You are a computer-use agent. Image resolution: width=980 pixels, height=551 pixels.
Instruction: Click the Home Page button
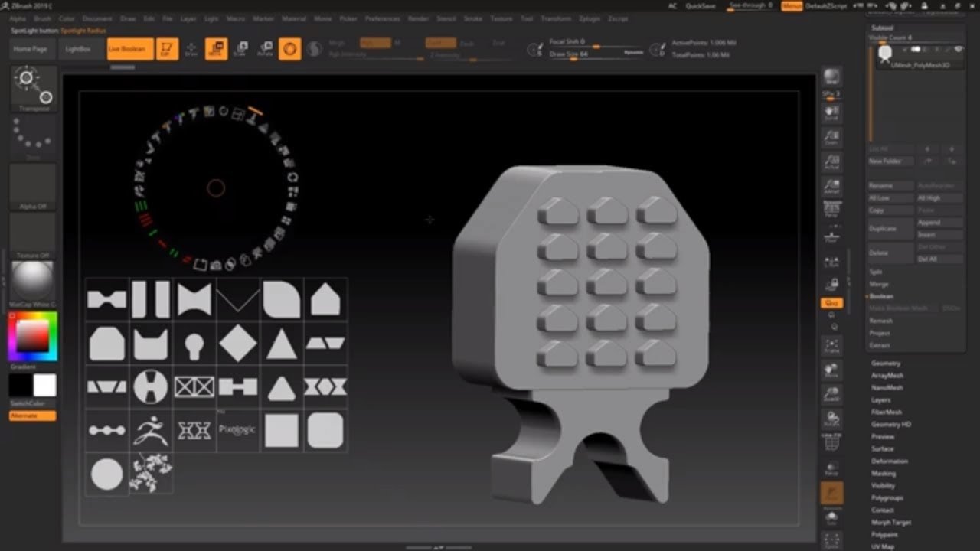[31, 49]
